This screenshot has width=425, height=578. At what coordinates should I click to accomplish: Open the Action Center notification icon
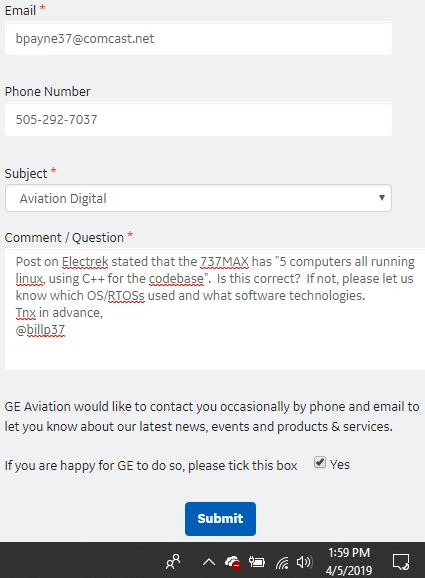tap(401, 562)
